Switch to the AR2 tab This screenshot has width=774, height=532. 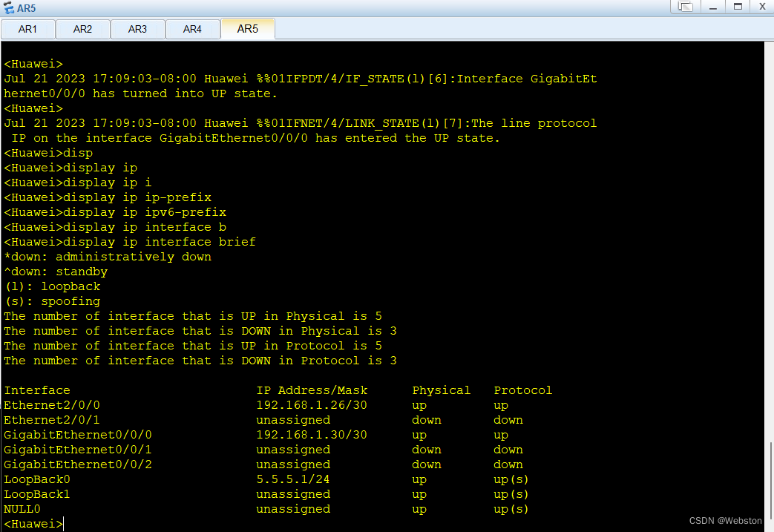pyautogui.click(x=82, y=29)
